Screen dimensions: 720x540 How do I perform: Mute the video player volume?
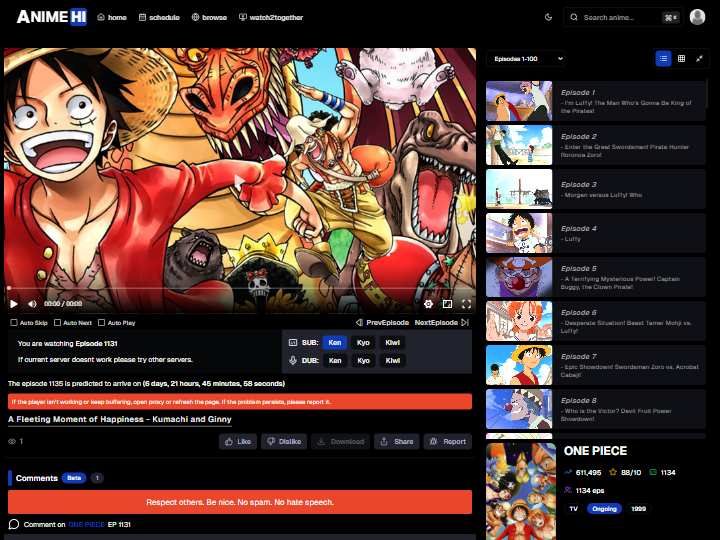coord(32,303)
